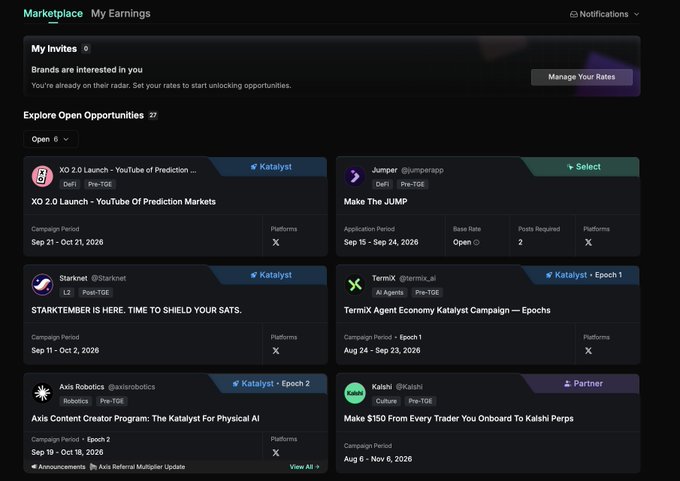Click the @jumperapp handle

click(422, 170)
